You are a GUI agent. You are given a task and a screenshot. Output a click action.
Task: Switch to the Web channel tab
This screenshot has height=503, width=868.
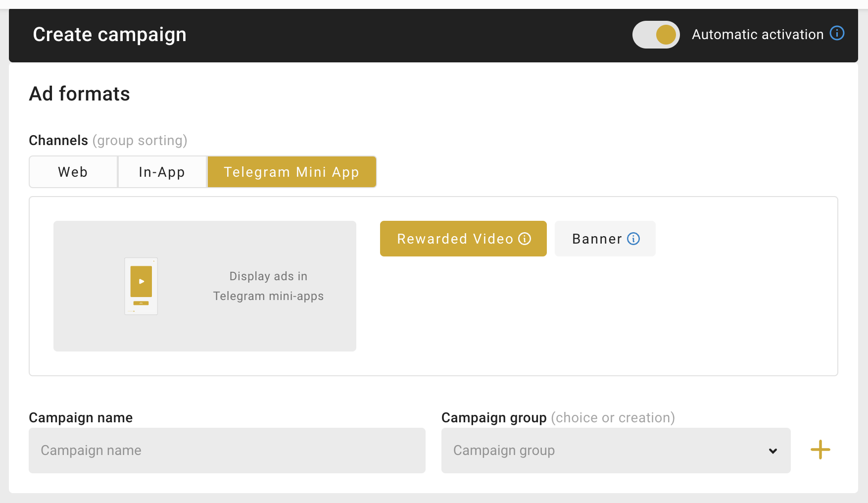click(x=73, y=172)
